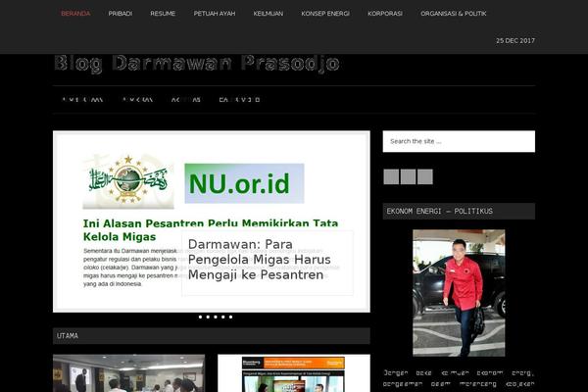
Task: Open the BERANDA menu item
Action: pos(75,14)
